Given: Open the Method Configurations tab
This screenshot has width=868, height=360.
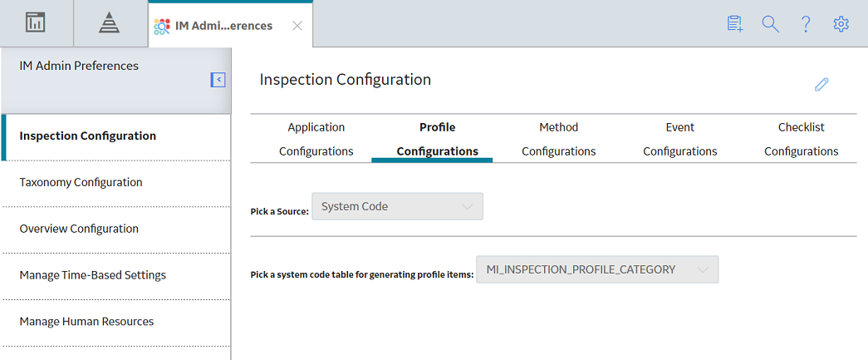Looking at the screenshot, I should click(558, 139).
